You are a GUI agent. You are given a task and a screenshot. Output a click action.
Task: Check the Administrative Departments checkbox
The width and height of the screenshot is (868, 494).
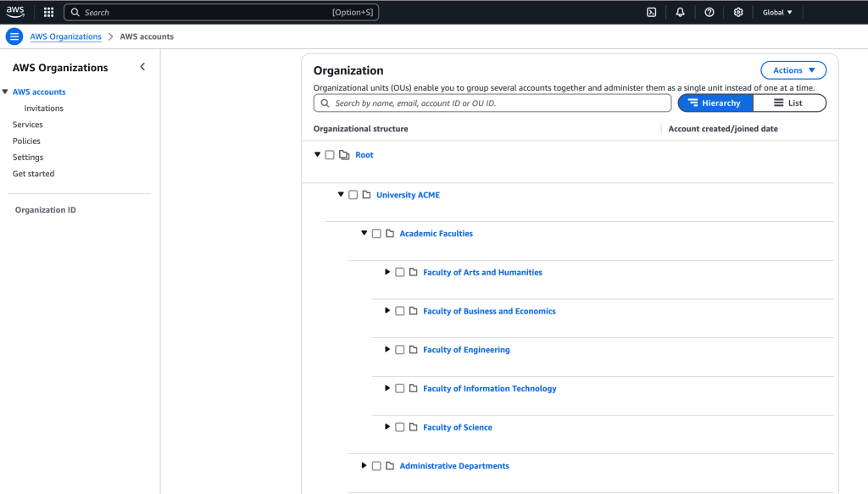pyautogui.click(x=376, y=466)
